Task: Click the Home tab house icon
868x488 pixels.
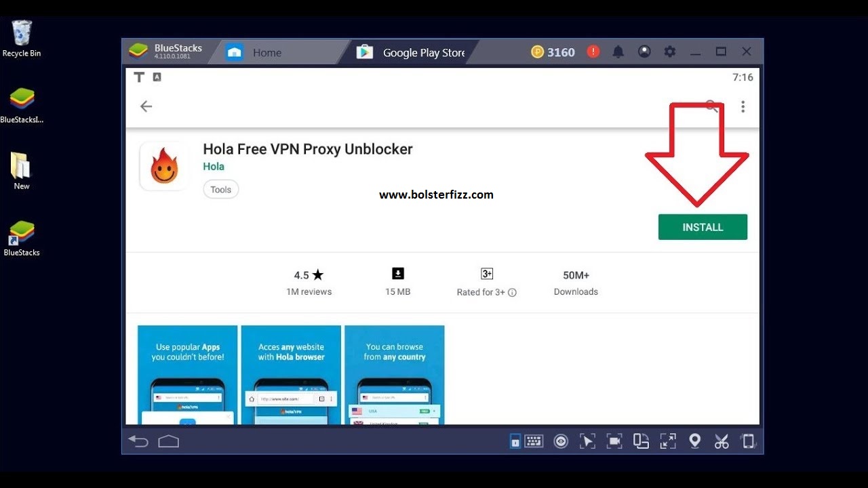Action: (235, 52)
